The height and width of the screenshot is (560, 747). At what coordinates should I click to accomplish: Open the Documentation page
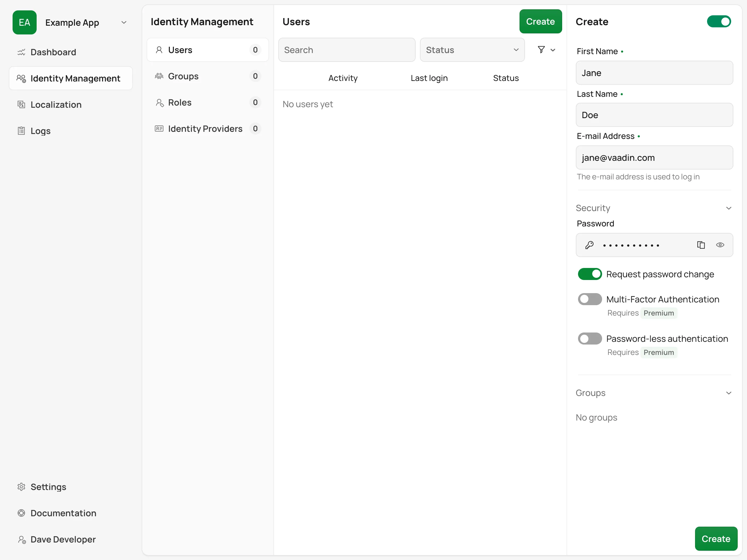coord(63,513)
